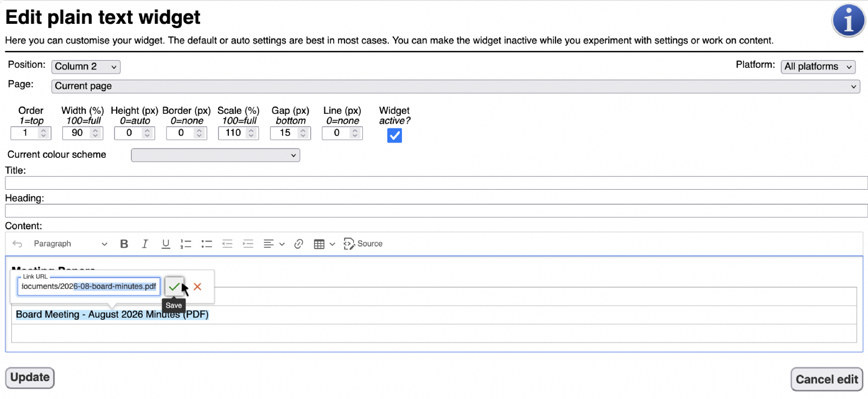
Task: Click the empty row below Board Meeting text
Action: click(434, 333)
